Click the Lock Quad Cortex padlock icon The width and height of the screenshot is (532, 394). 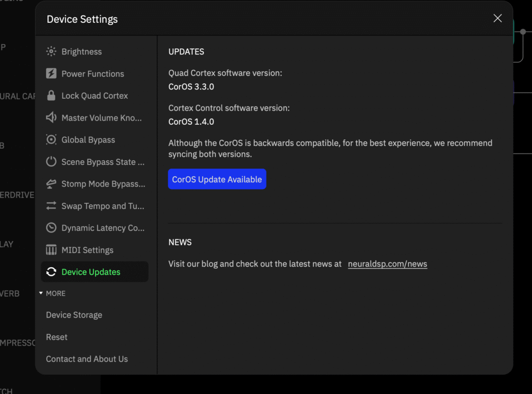coord(51,96)
